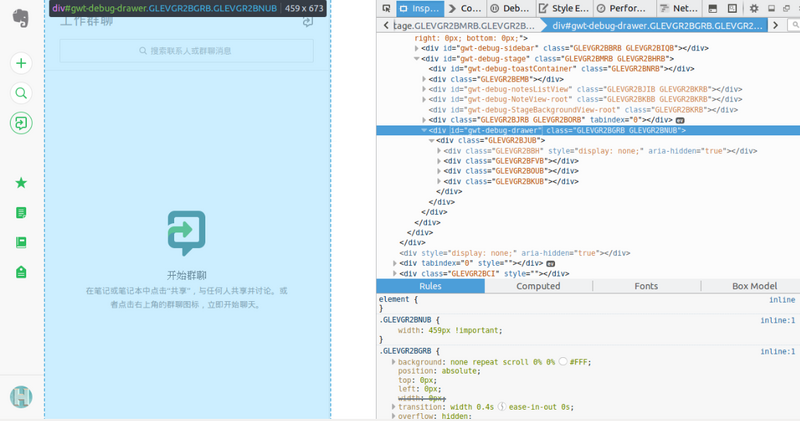Open inline:1 source link for .GLEVGR2BGRB
This screenshot has width=800, height=421.
click(x=778, y=352)
